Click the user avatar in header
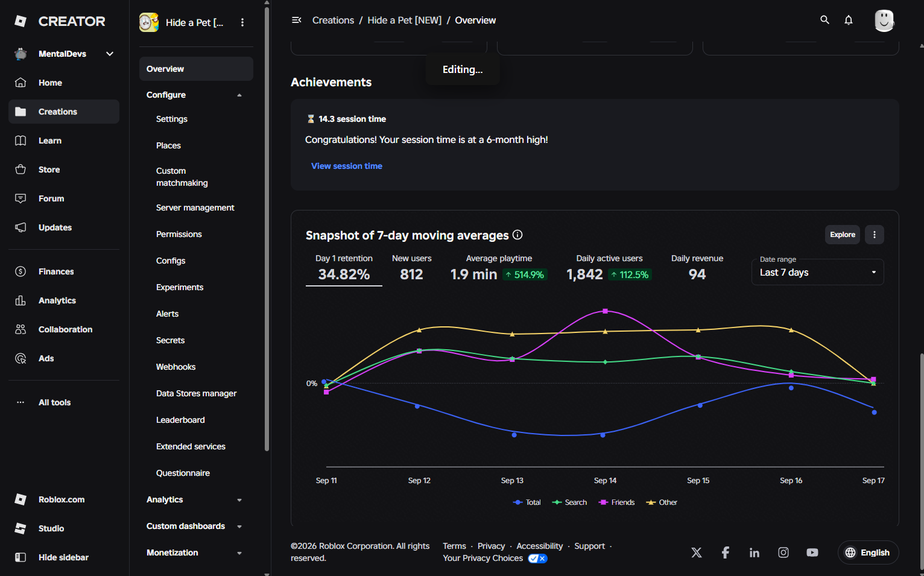 [884, 21]
